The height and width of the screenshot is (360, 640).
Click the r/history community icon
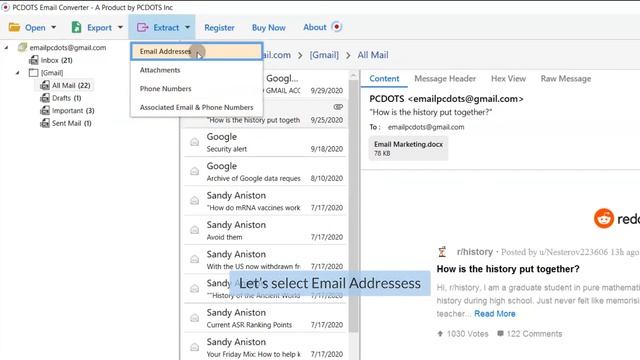[442, 252]
